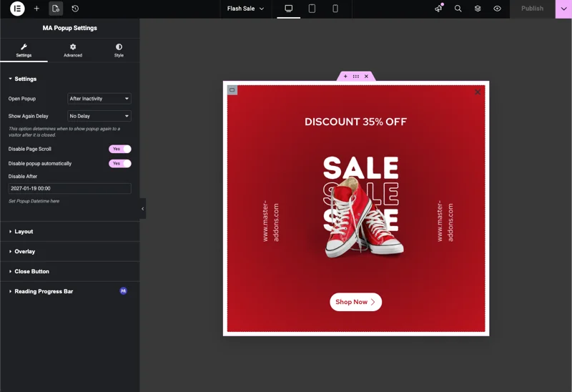
Task: Expand the Layout section
Action: 69,231
